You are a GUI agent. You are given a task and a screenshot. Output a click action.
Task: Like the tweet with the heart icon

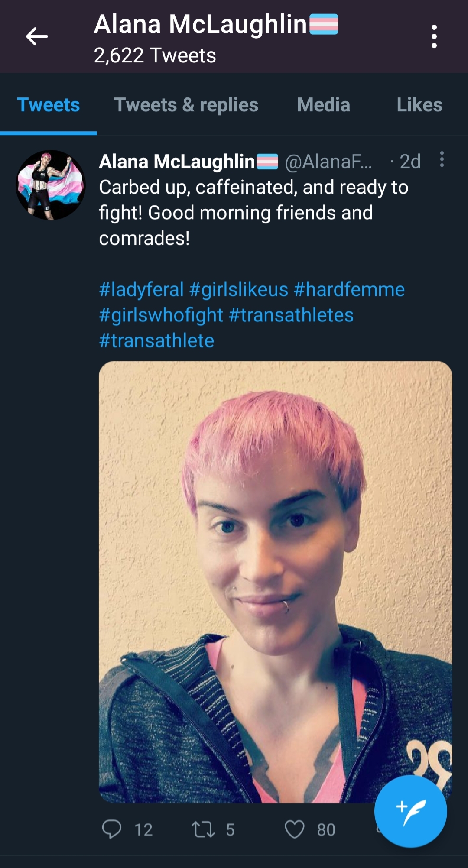point(295,829)
